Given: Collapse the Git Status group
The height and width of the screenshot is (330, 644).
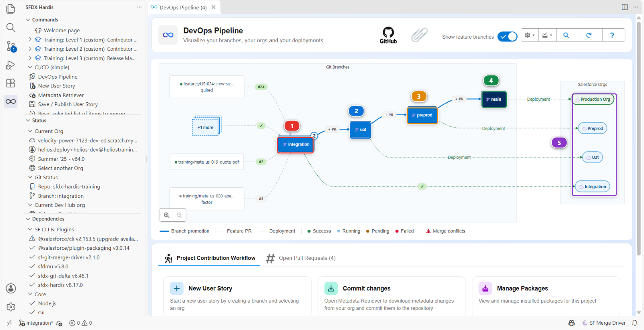Looking at the screenshot, I should (x=30, y=177).
